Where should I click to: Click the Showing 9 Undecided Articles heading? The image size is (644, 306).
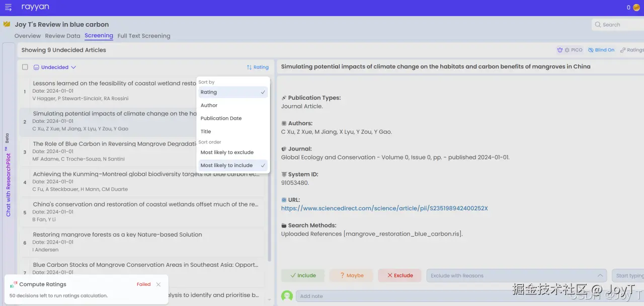click(64, 50)
